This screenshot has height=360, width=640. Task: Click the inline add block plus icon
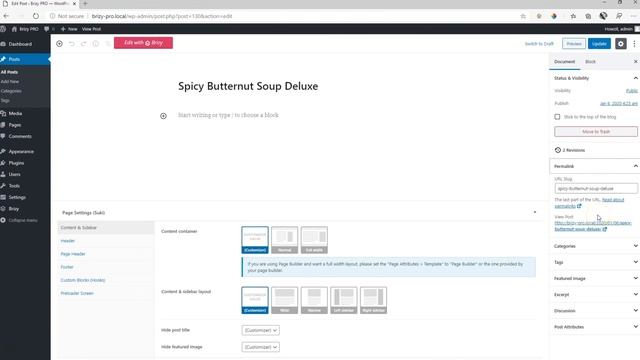coord(163,116)
